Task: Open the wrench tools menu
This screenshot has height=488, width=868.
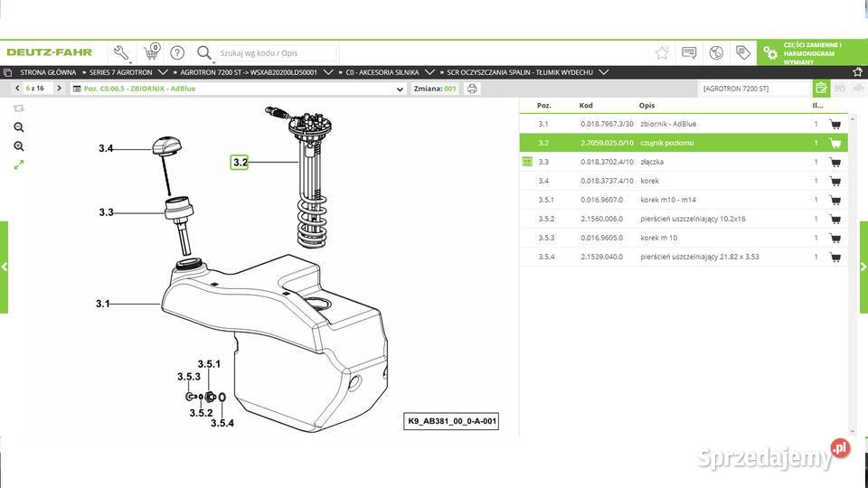Action: click(x=121, y=52)
